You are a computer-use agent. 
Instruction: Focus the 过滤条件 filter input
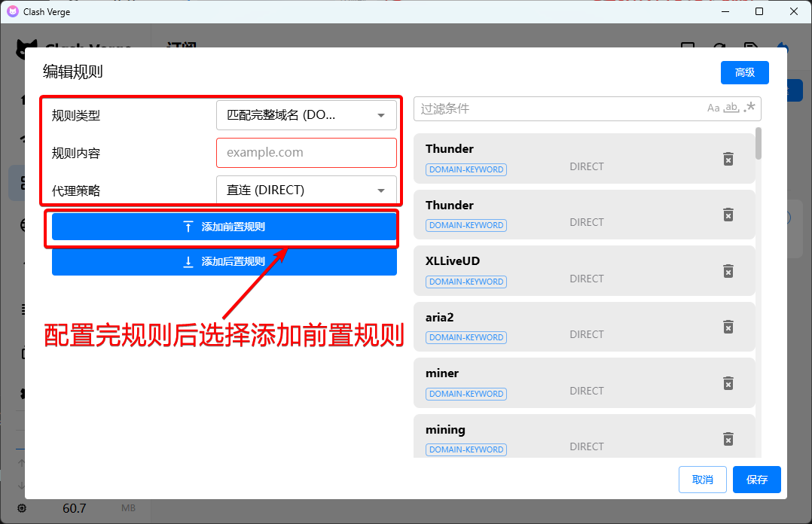557,108
